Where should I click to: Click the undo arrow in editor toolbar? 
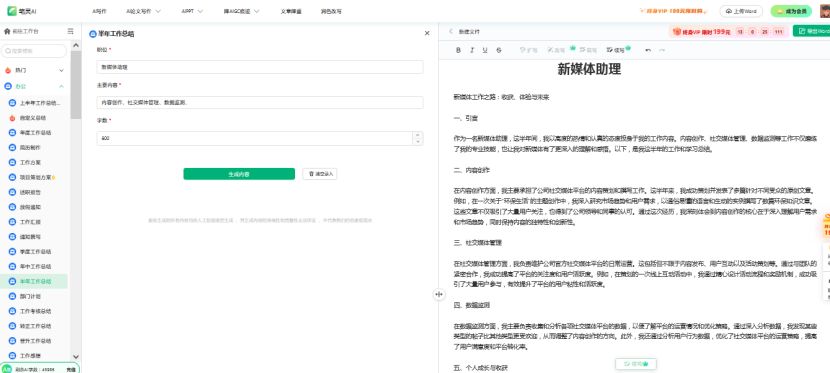click(648, 50)
